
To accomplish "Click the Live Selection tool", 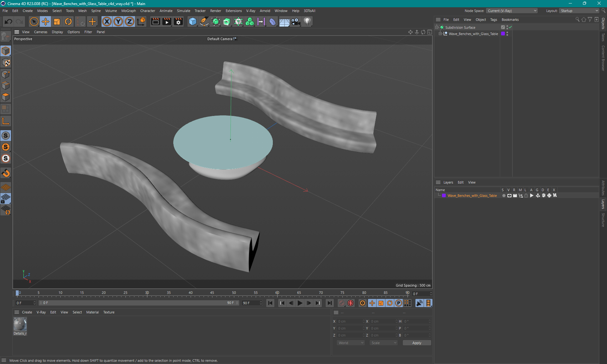I will (x=34, y=21).
